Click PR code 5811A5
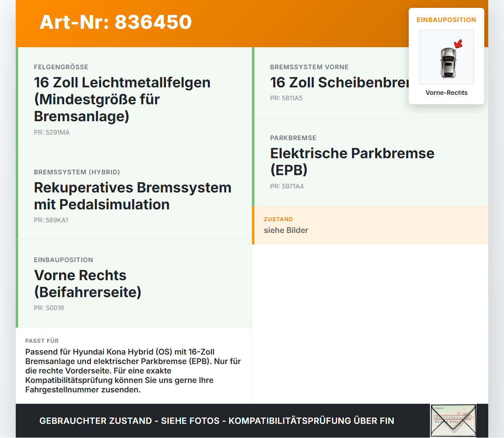This screenshot has height=438, width=504. 286,98
